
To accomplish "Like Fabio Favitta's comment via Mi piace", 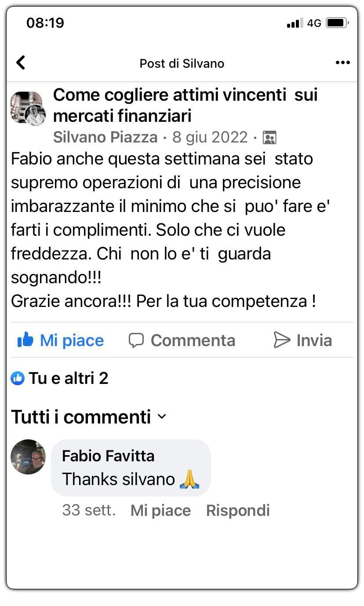I will [160, 510].
